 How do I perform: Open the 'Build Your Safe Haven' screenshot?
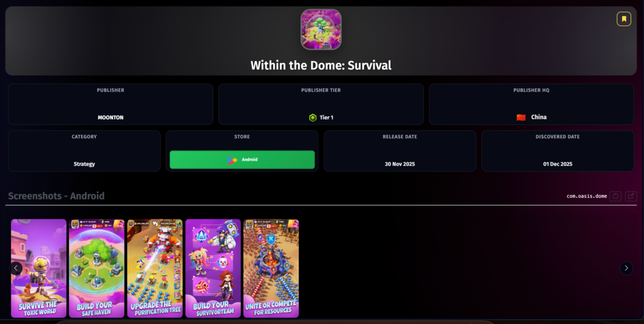click(97, 268)
